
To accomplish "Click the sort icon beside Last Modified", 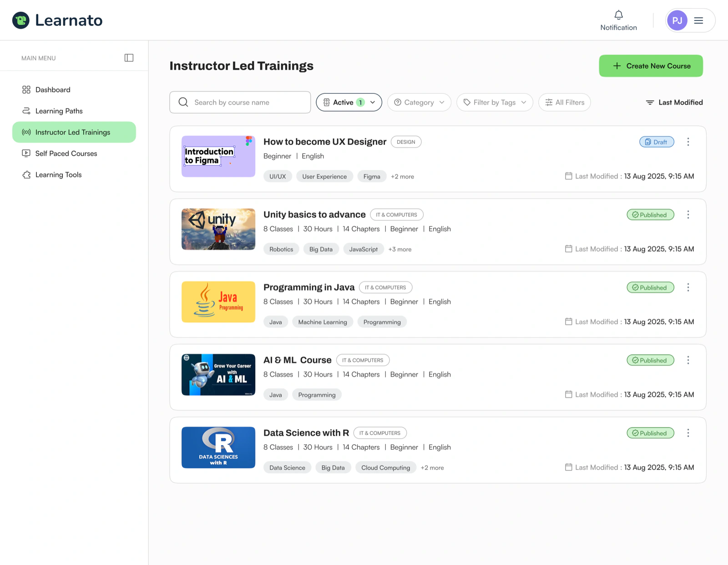I will point(650,102).
